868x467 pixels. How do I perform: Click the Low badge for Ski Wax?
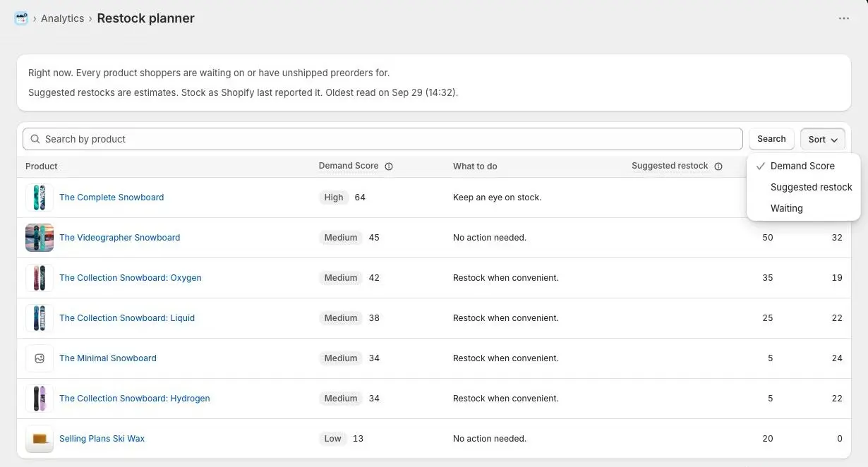pos(333,439)
